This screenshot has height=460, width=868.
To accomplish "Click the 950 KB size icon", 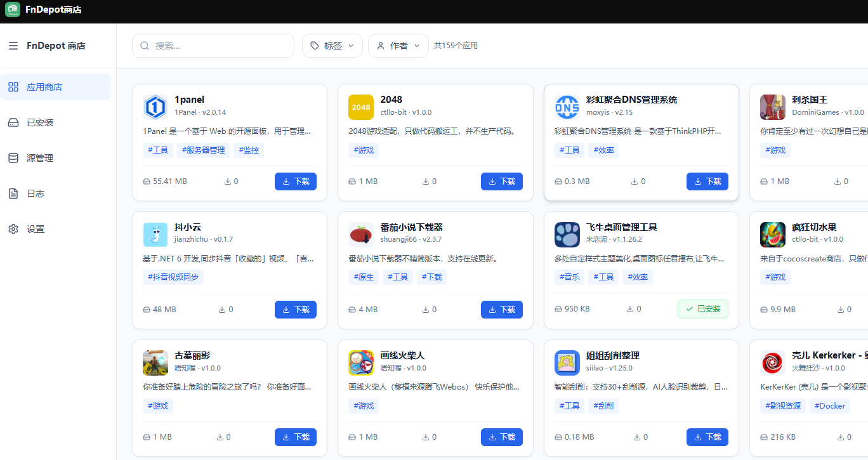I will pyautogui.click(x=558, y=309).
